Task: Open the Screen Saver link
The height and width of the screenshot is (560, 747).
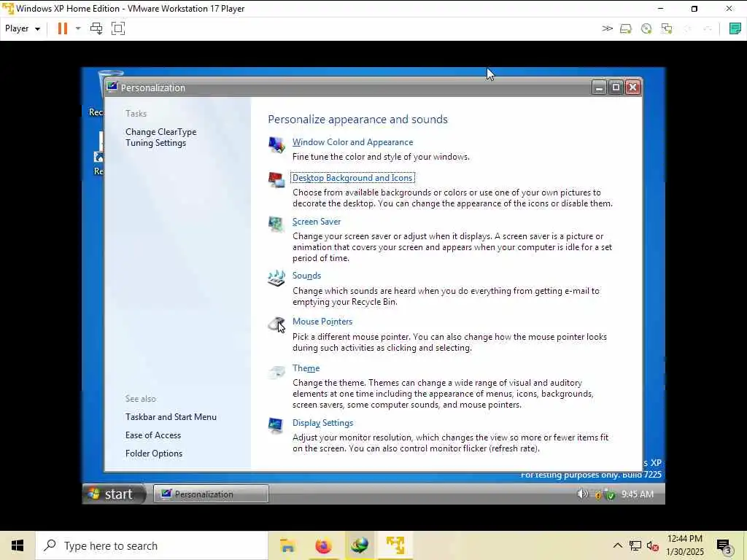Action: pyautogui.click(x=317, y=222)
